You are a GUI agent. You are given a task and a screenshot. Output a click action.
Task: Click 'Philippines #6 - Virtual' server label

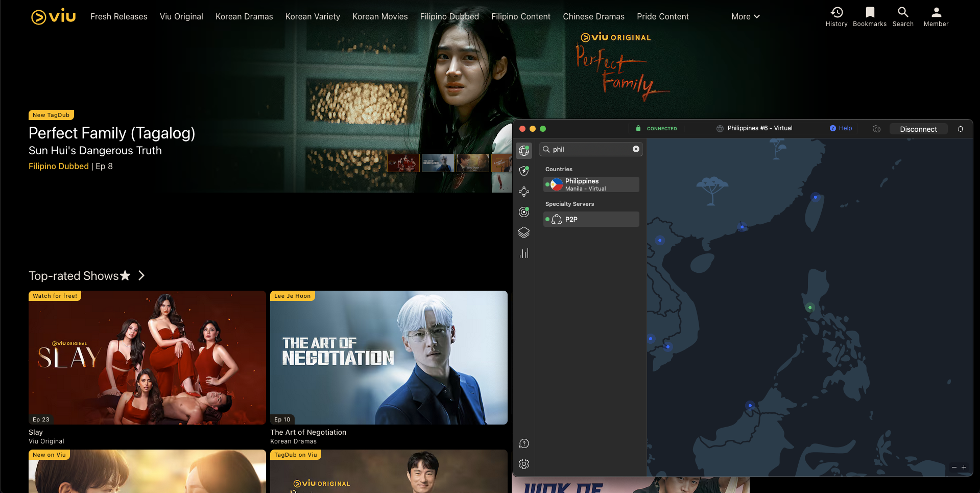coord(760,128)
